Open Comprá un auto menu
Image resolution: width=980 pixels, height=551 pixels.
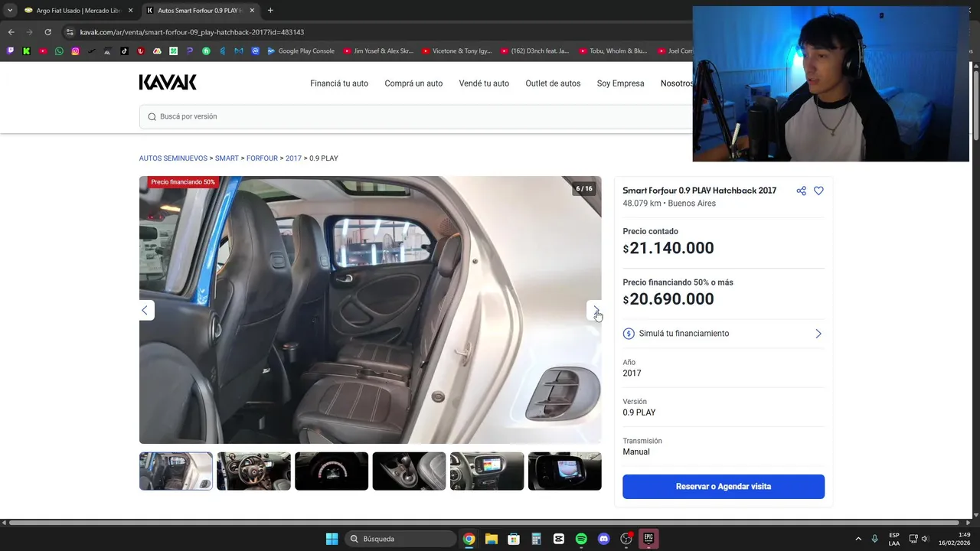[413, 83]
